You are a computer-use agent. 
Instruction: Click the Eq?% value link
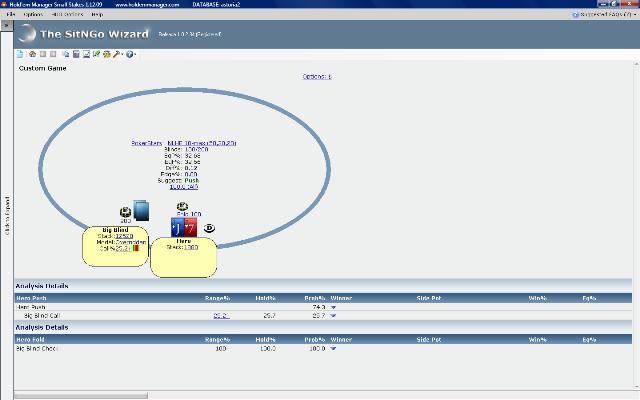(192, 156)
